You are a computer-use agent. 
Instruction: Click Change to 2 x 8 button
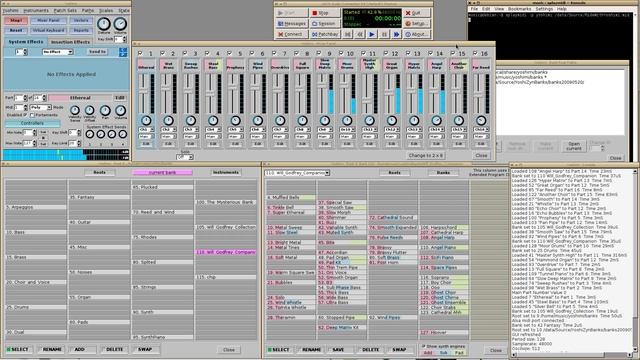click(x=426, y=156)
